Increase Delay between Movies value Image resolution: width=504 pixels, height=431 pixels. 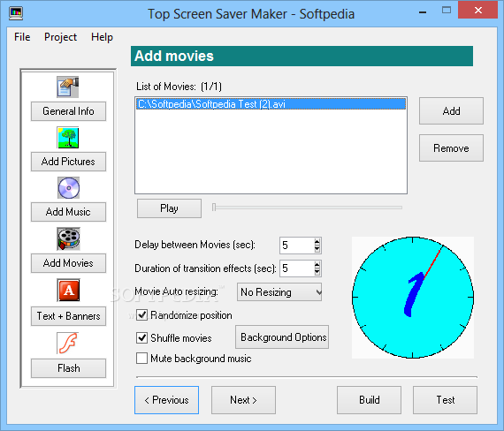[317, 242]
